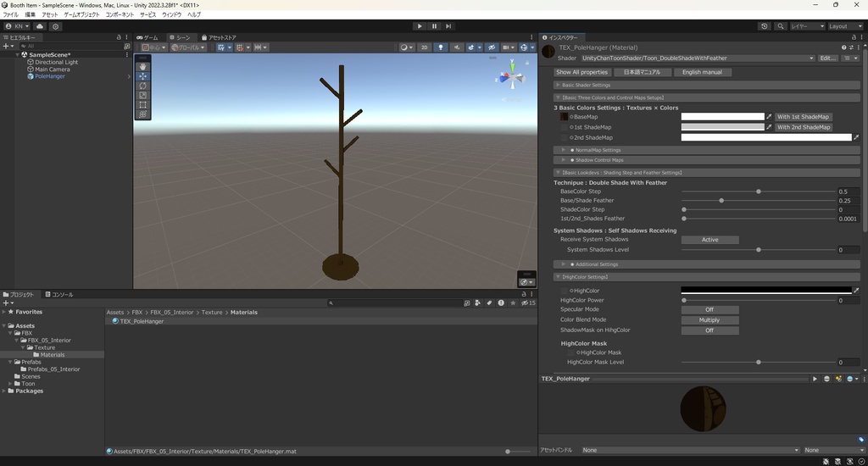This screenshot has width=868, height=466.
Task: Click the Show All properties button
Action: pos(581,72)
